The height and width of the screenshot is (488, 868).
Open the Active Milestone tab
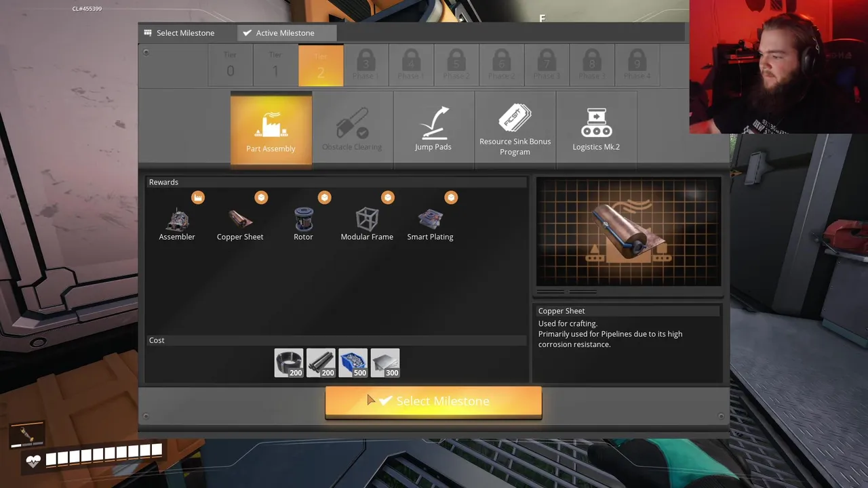(x=286, y=33)
